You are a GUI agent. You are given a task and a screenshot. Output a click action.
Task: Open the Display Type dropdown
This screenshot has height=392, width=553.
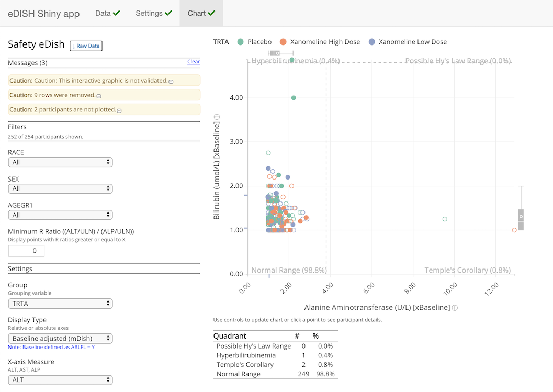point(60,338)
